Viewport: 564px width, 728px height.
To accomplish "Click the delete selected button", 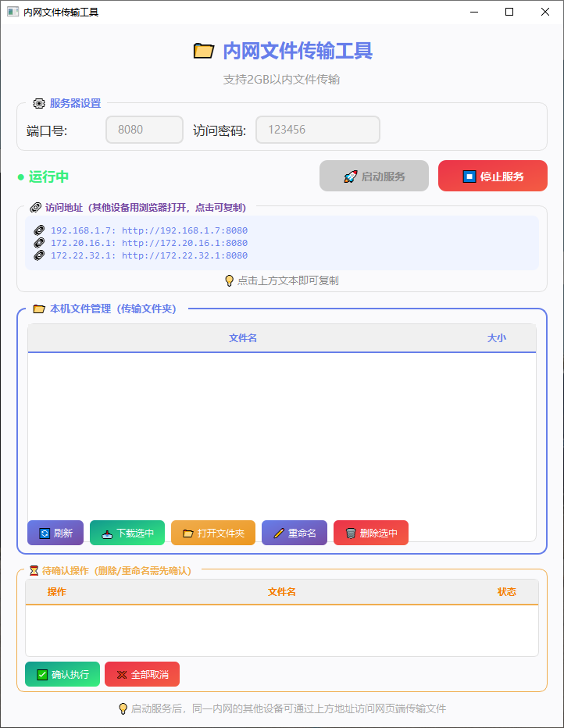I will coord(371,533).
